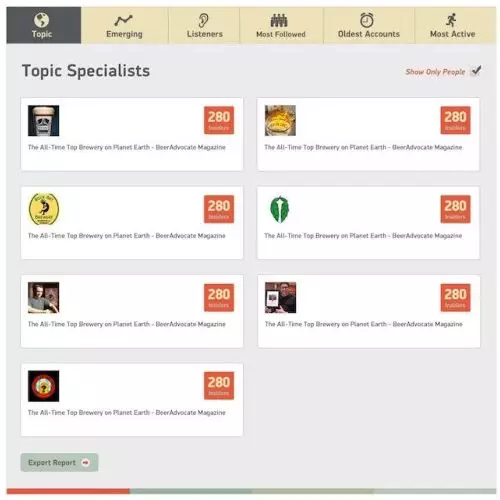Click the Export Report button
Image resolution: width=500 pixels, height=500 pixels.
(x=59, y=462)
